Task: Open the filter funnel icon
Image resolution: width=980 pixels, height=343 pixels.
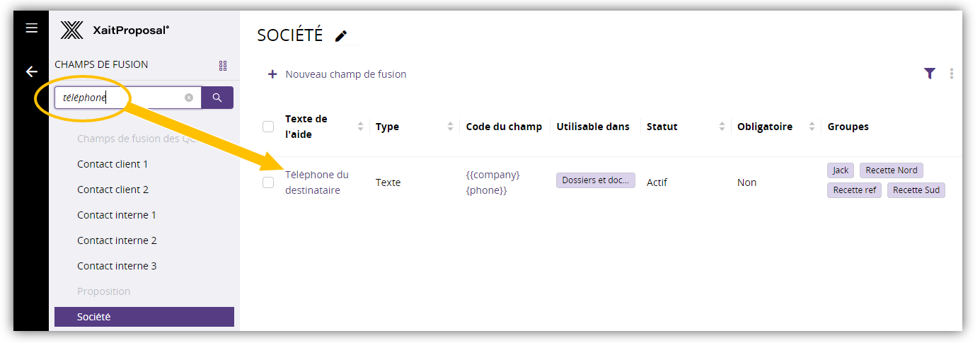Action: pyautogui.click(x=930, y=74)
